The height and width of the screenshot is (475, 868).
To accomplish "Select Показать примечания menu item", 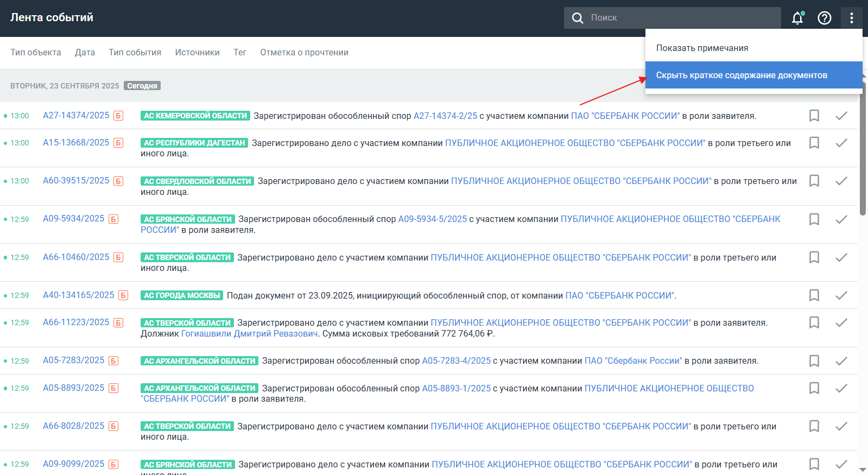I will 702,48.
